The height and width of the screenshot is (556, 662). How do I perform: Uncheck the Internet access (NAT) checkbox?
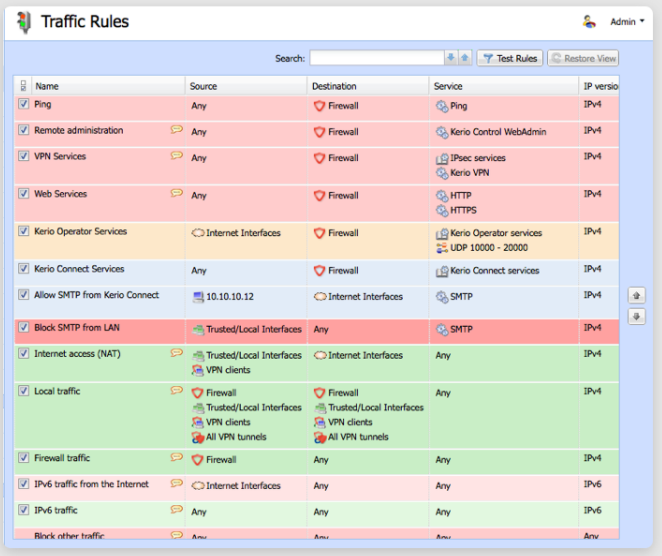pyautogui.click(x=24, y=353)
